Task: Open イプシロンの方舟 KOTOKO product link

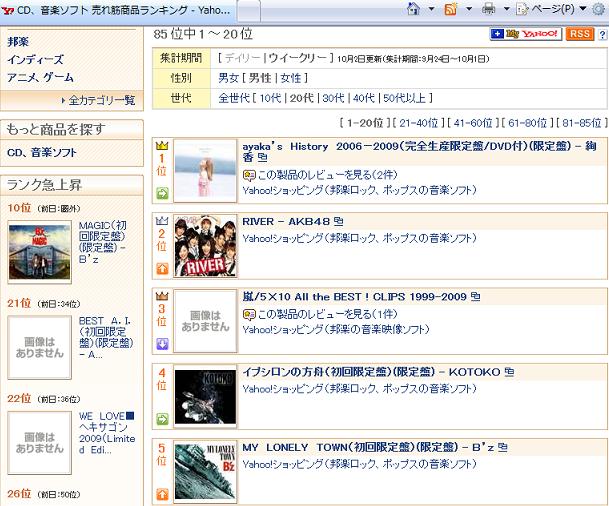Action: point(371,372)
